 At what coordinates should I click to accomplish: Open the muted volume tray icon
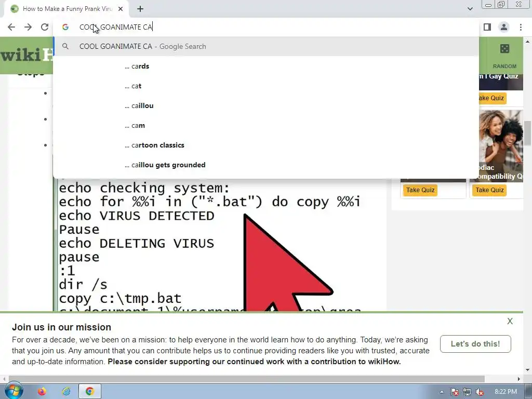(x=480, y=392)
